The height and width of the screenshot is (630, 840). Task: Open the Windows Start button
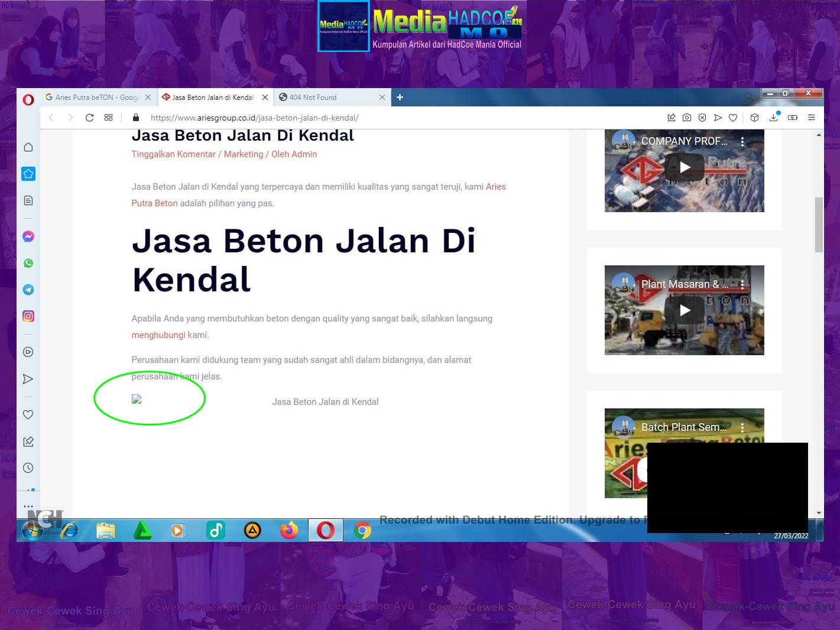pyautogui.click(x=33, y=530)
